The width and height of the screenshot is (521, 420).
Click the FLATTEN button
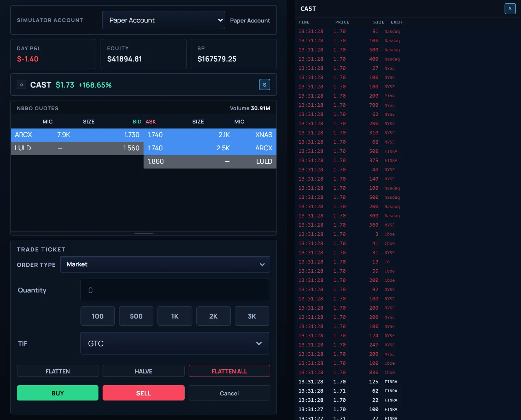(x=58, y=371)
